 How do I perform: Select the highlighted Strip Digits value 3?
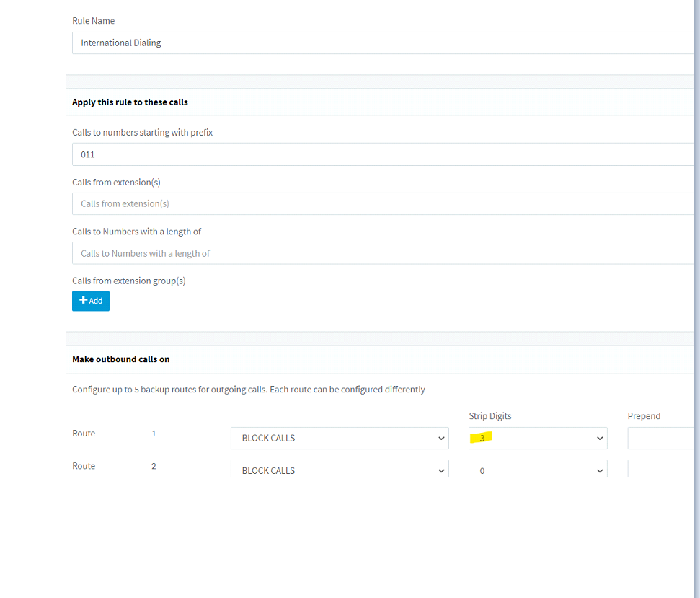pos(482,438)
